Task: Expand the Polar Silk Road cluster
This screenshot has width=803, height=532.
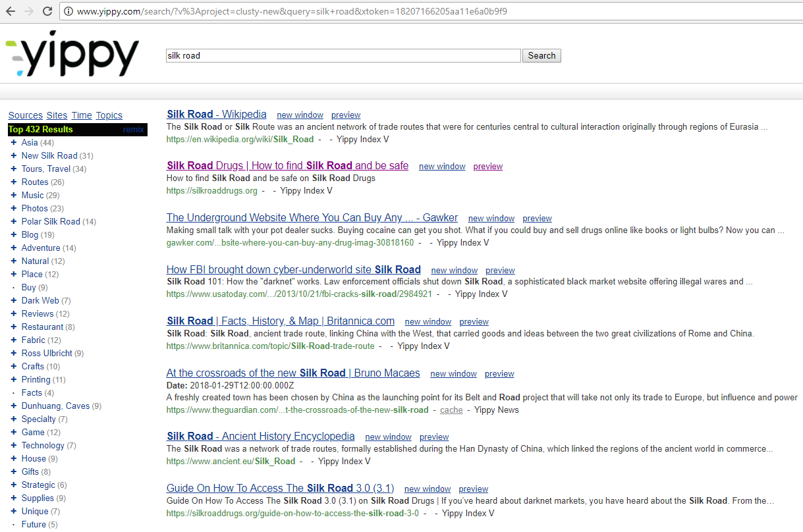Action: click(x=14, y=221)
